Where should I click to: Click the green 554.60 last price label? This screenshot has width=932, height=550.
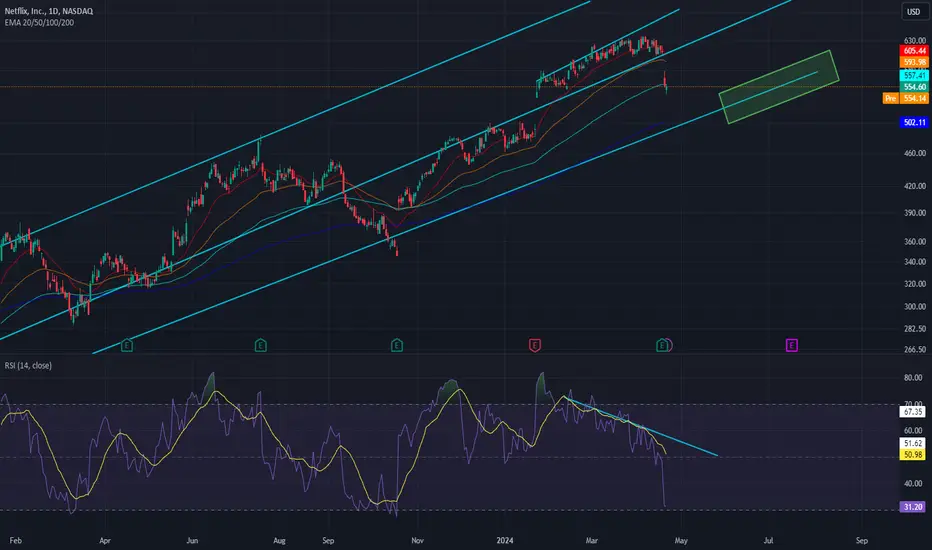914,87
